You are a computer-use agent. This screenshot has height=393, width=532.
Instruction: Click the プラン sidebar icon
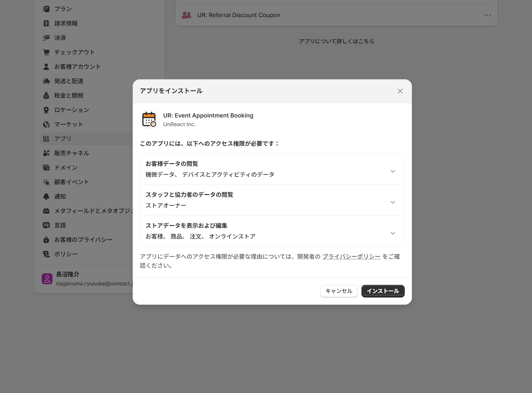[46, 9]
